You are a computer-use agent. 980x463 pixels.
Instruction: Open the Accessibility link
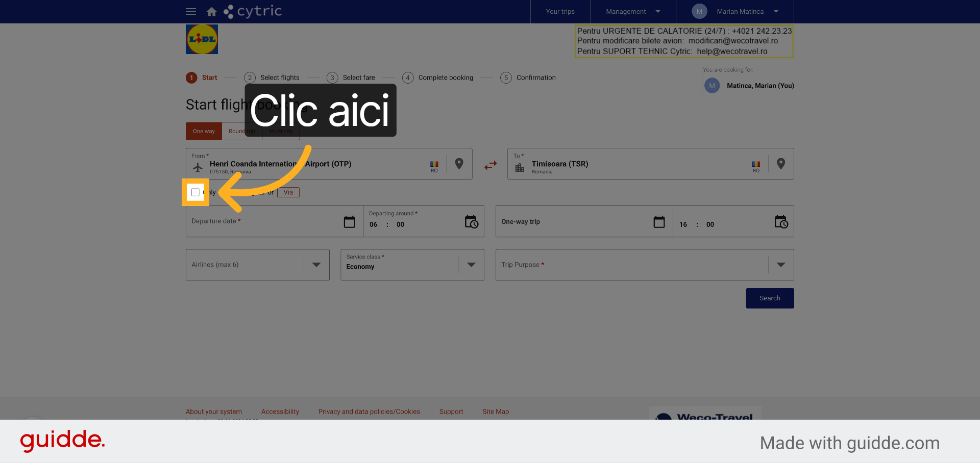pyautogui.click(x=280, y=411)
